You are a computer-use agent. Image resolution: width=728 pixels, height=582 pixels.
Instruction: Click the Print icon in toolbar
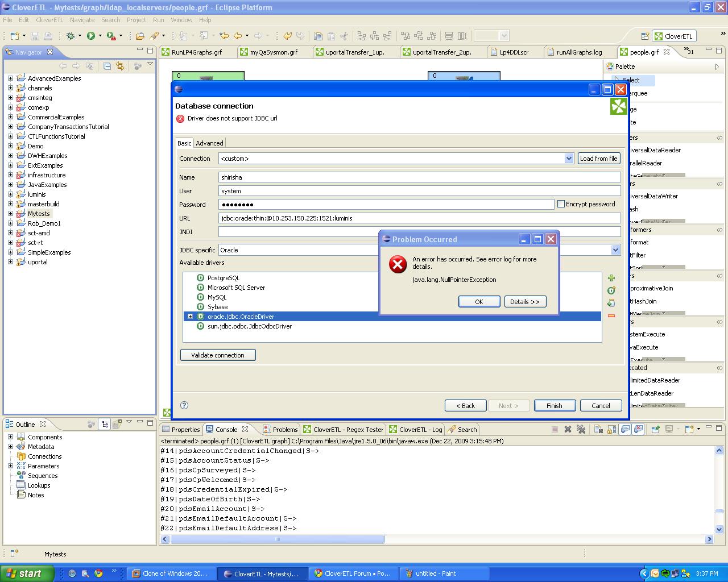(48, 36)
